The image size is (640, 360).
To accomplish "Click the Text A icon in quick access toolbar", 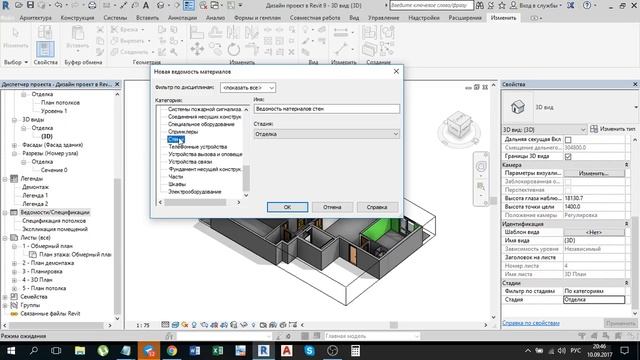I will pyautogui.click(x=146, y=5).
